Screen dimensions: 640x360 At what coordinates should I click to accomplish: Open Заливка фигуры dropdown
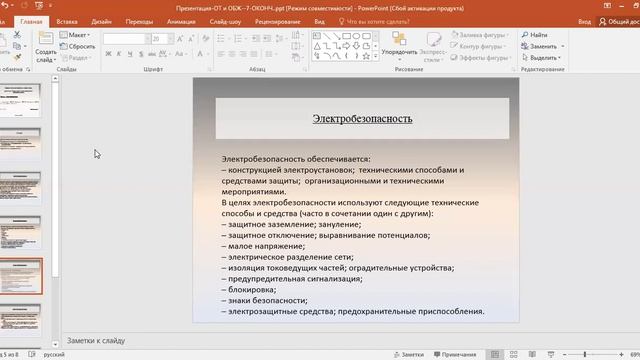[480, 35]
